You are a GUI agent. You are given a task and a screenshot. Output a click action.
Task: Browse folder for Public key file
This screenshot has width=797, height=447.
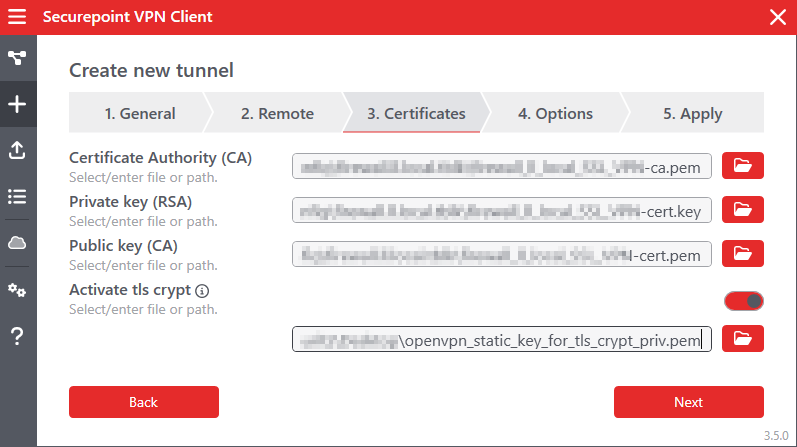click(x=742, y=254)
